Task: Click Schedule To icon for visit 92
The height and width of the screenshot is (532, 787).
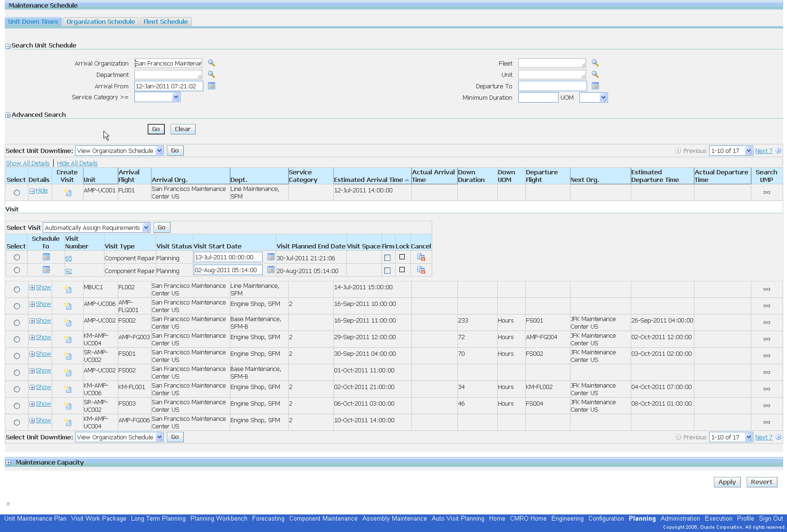Action: [x=46, y=270]
